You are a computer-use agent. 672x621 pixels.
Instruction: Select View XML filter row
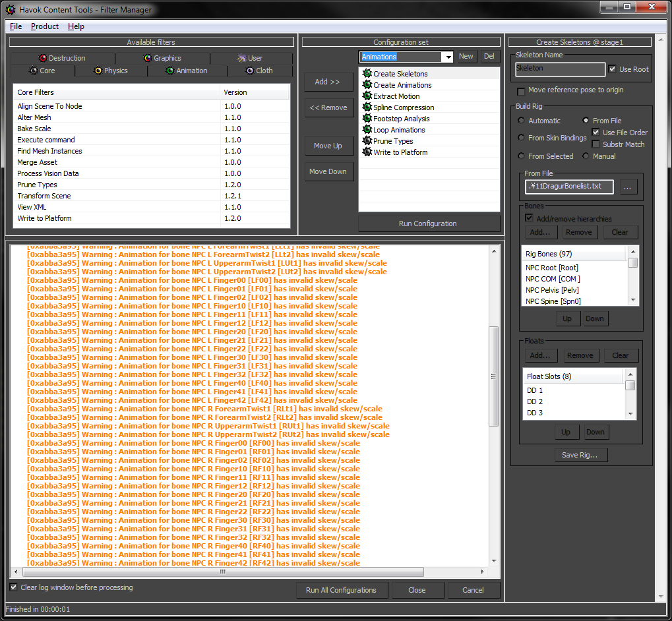click(x=151, y=207)
